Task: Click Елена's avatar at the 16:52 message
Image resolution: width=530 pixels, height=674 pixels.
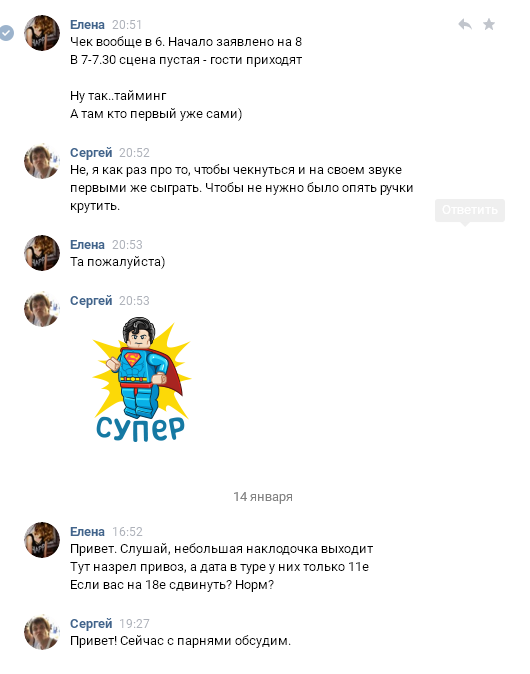Action: [x=42, y=540]
